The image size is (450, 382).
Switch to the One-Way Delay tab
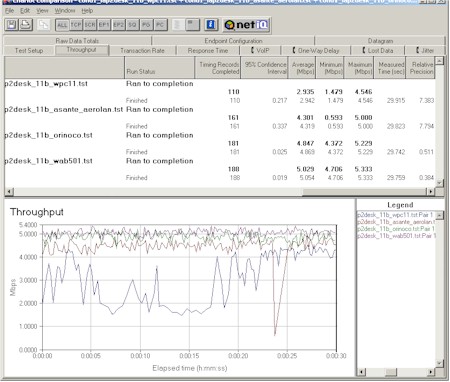pyautogui.click(x=316, y=51)
